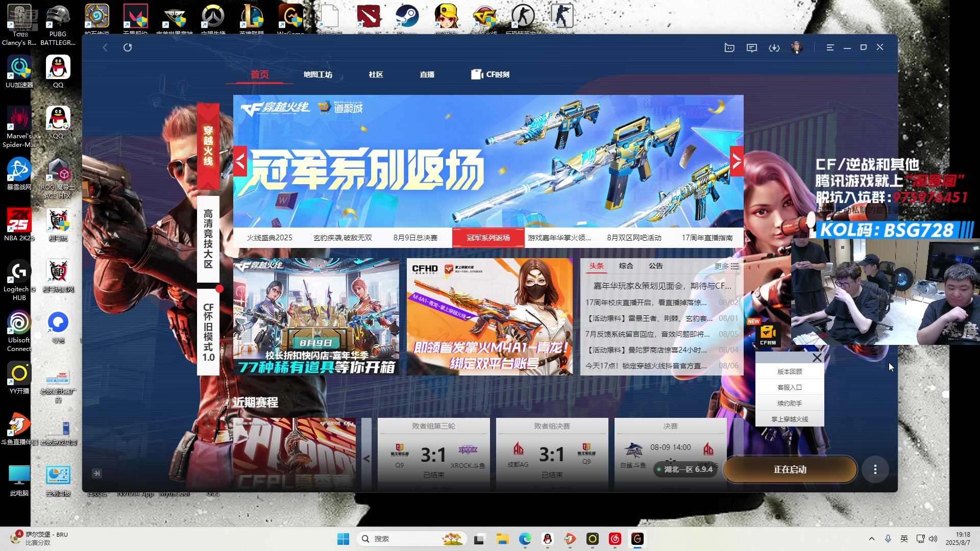Open the 掌火M4A1-青龙 promo thumbnail

(490, 317)
